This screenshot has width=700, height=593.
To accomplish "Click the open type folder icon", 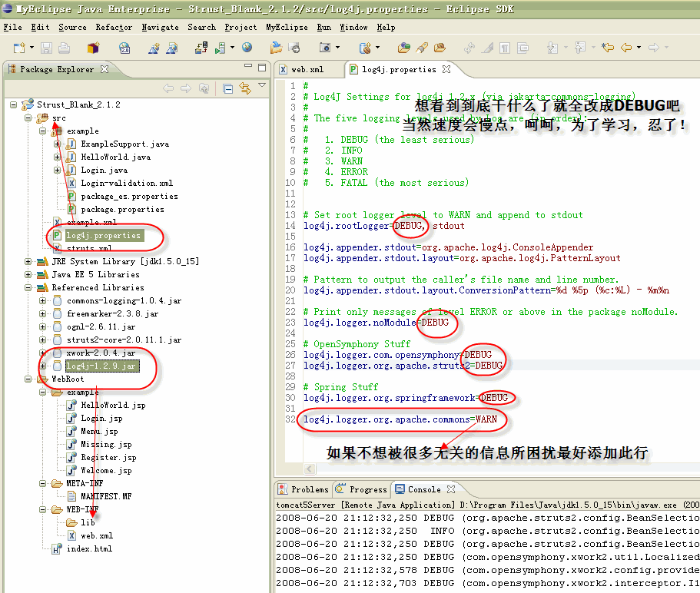I will [404, 48].
